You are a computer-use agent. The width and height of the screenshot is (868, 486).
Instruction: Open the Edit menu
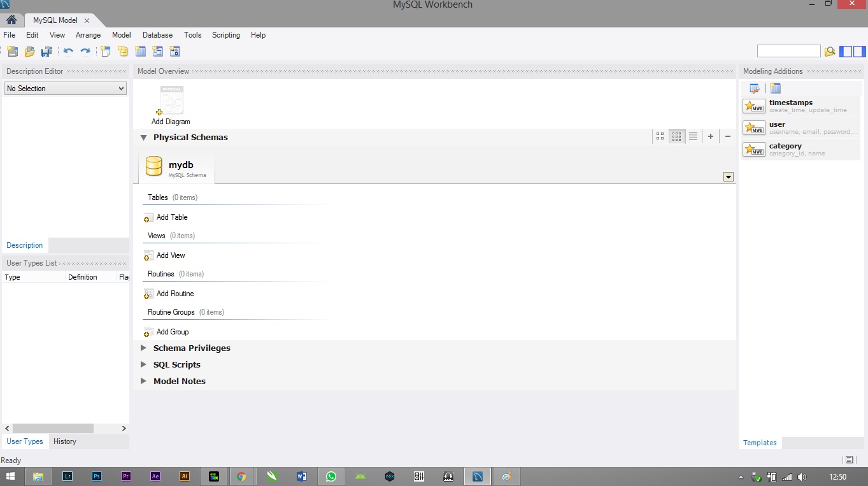[32, 35]
